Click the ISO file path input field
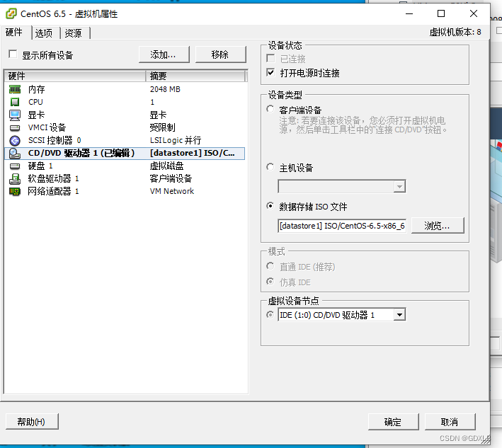The image size is (502, 448). tap(342, 226)
